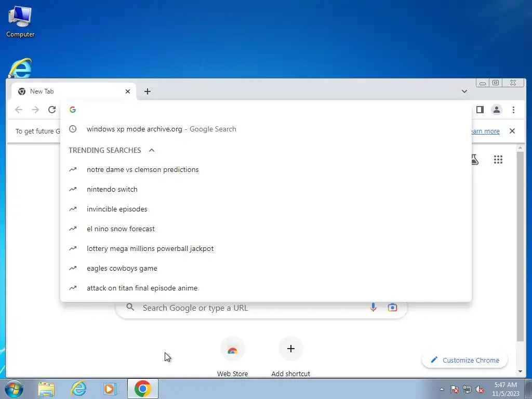Viewport: 532px width, 399px height.
Task: Show hidden tray icons arrow
Action: point(442,390)
